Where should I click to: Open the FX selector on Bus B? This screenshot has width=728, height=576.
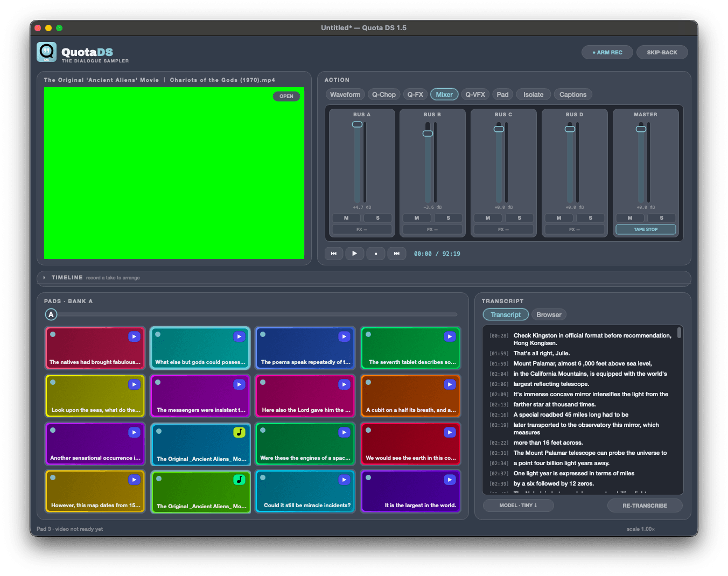(x=432, y=229)
